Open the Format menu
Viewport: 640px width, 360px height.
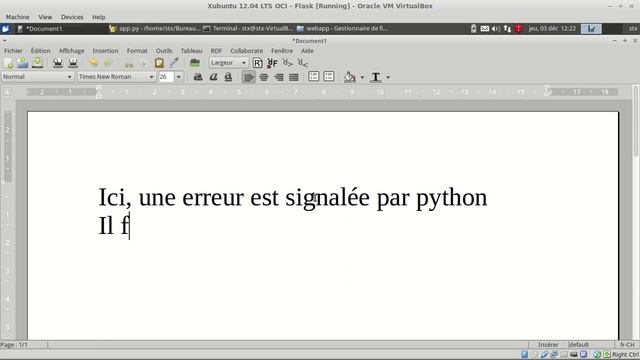point(137,51)
